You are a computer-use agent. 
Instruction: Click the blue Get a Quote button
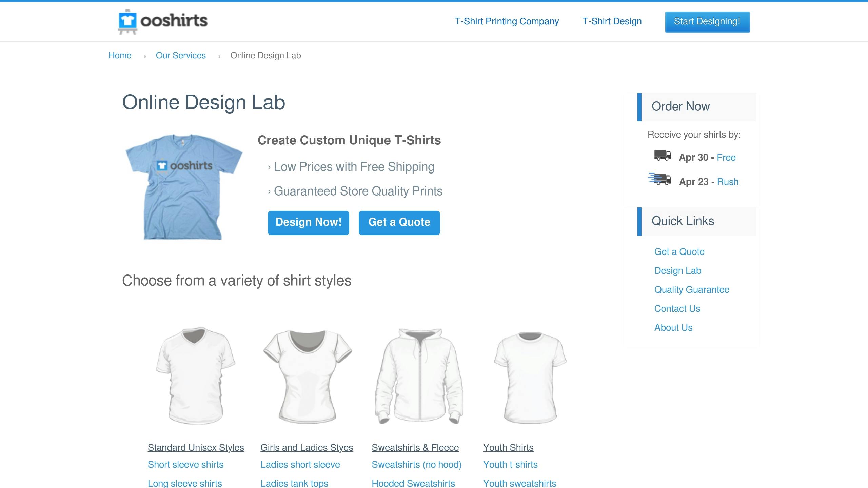click(x=399, y=223)
